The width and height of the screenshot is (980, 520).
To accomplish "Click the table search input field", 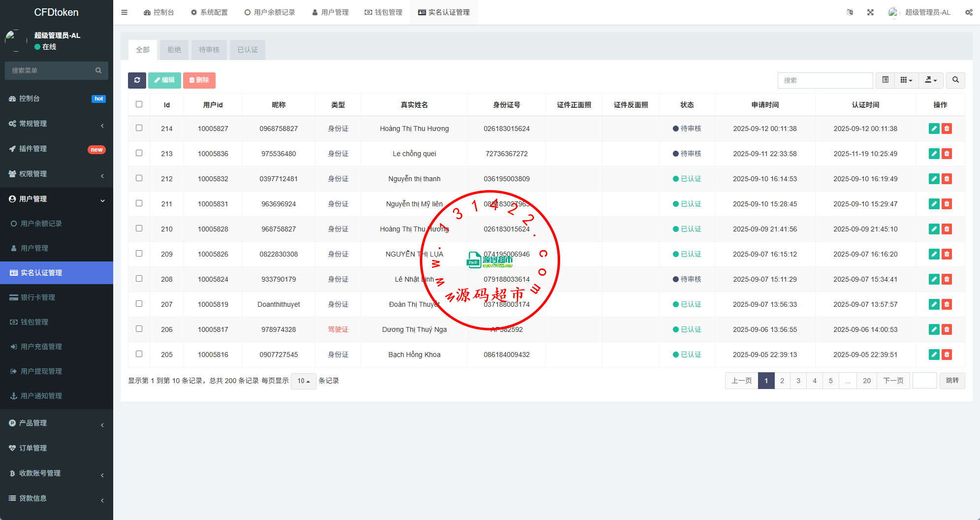I will click(x=825, y=80).
